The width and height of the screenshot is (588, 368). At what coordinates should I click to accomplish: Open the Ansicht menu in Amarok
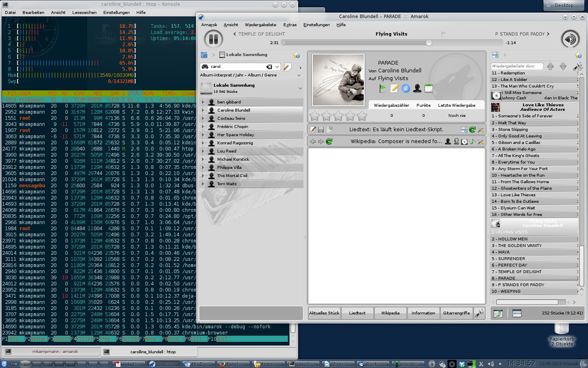tap(231, 25)
